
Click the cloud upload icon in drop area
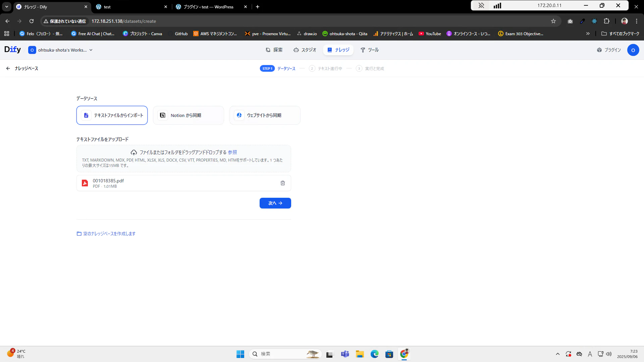coord(134,153)
